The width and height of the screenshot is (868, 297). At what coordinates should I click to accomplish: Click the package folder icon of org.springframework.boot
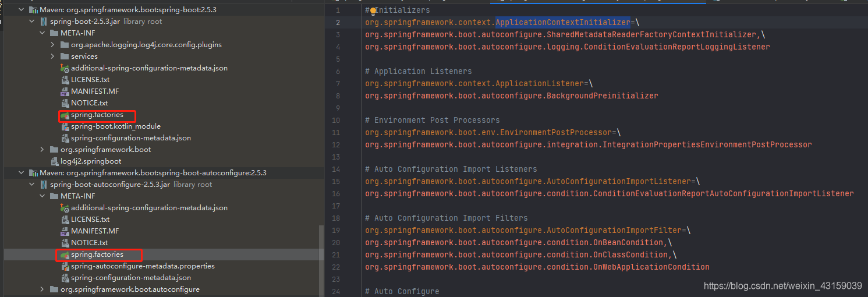pyautogui.click(x=54, y=150)
